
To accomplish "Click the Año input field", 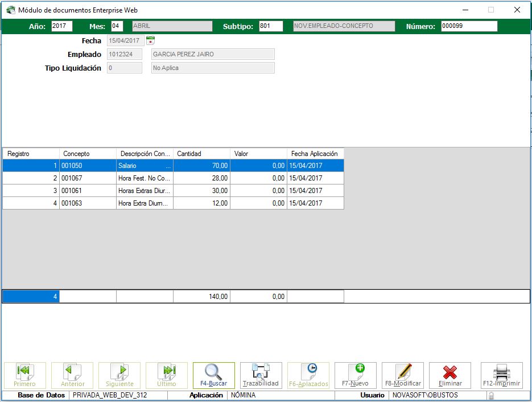I will point(61,26).
